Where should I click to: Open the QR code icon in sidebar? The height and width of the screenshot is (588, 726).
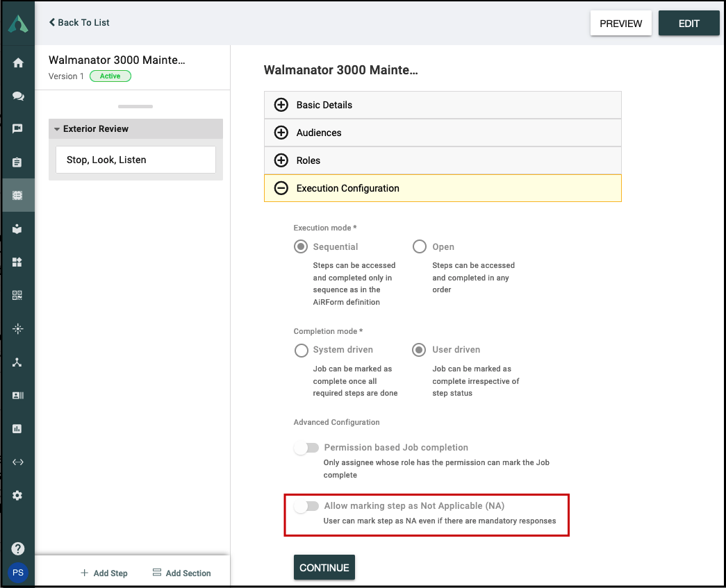click(17, 295)
